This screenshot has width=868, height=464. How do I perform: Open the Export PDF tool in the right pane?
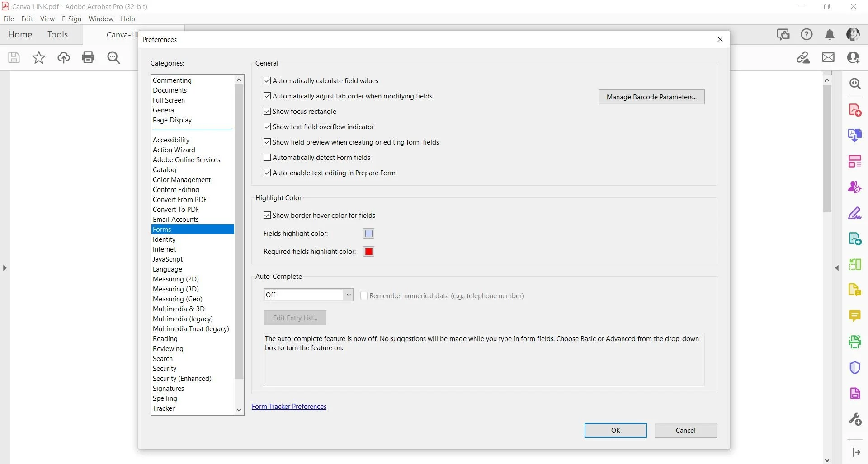click(x=855, y=135)
